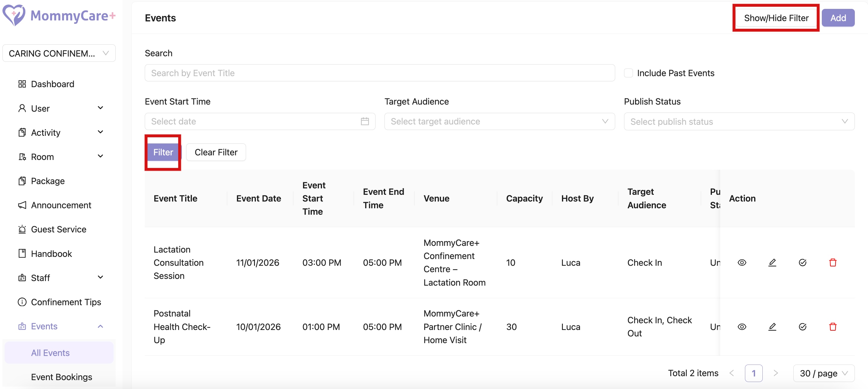This screenshot has width=868, height=389.
Task: Change the 30 / page size selector
Action: point(823,373)
